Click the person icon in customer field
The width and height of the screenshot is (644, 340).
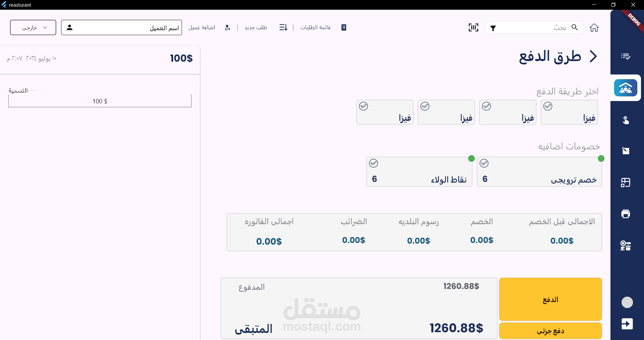69,28
